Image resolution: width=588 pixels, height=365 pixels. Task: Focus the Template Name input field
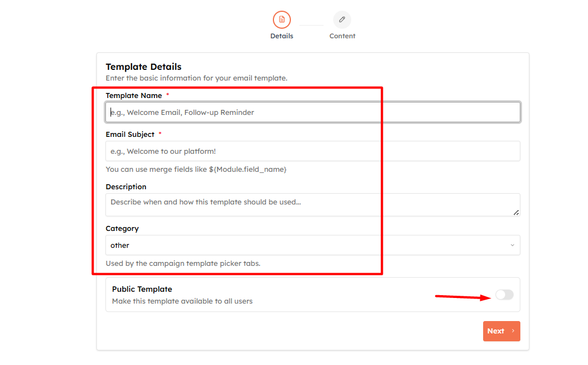[313, 112]
